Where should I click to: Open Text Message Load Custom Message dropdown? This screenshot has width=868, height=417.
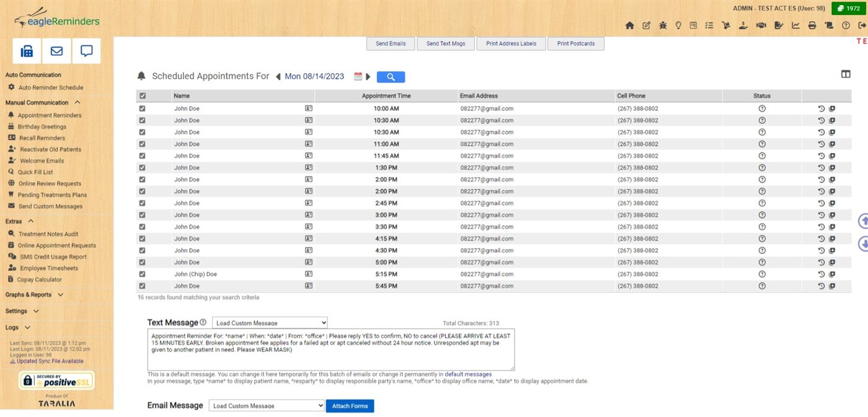(x=270, y=323)
